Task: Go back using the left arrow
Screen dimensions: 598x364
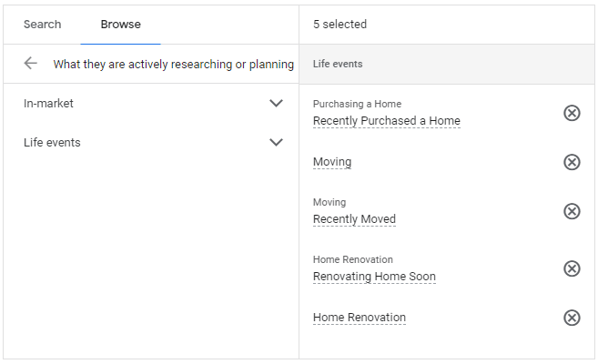Action: tap(31, 64)
